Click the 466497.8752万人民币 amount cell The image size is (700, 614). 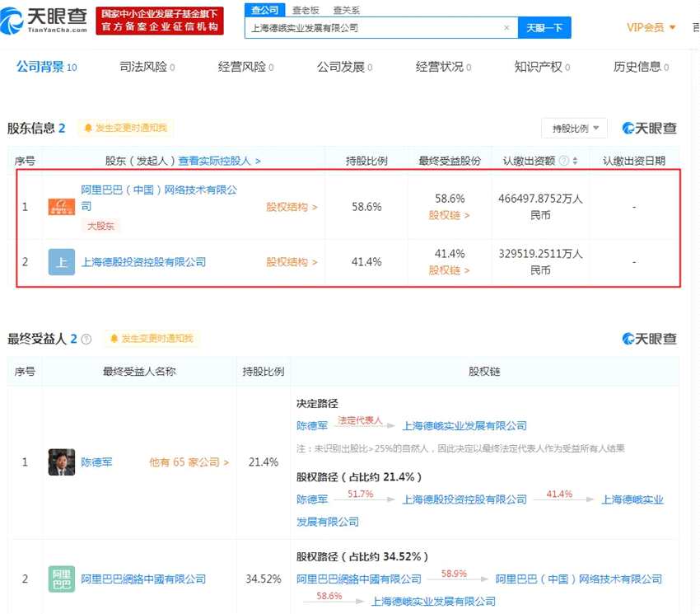(540, 207)
